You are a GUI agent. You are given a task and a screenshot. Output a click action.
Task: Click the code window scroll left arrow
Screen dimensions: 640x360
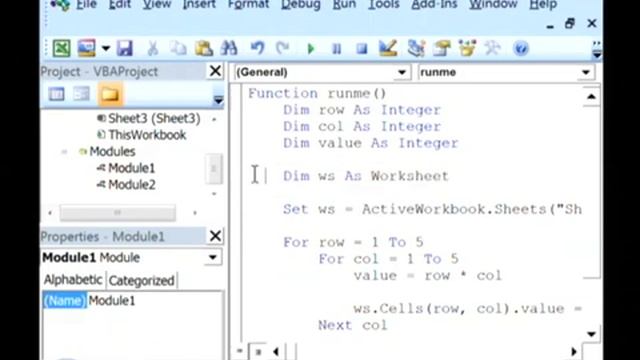coord(276,351)
